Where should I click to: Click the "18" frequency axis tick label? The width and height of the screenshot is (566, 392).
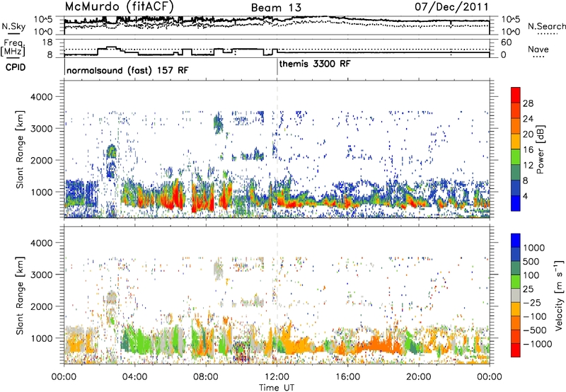pos(47,42)
